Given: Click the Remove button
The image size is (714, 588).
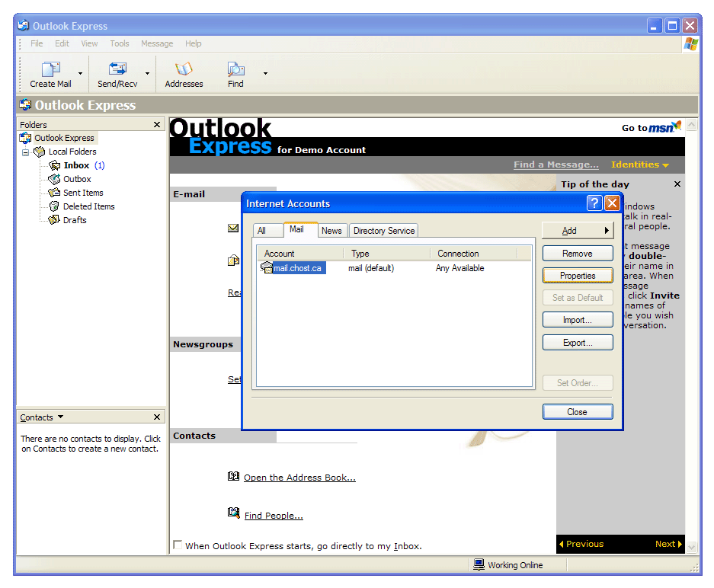Looking at the screenshot, I should (578, 254).
